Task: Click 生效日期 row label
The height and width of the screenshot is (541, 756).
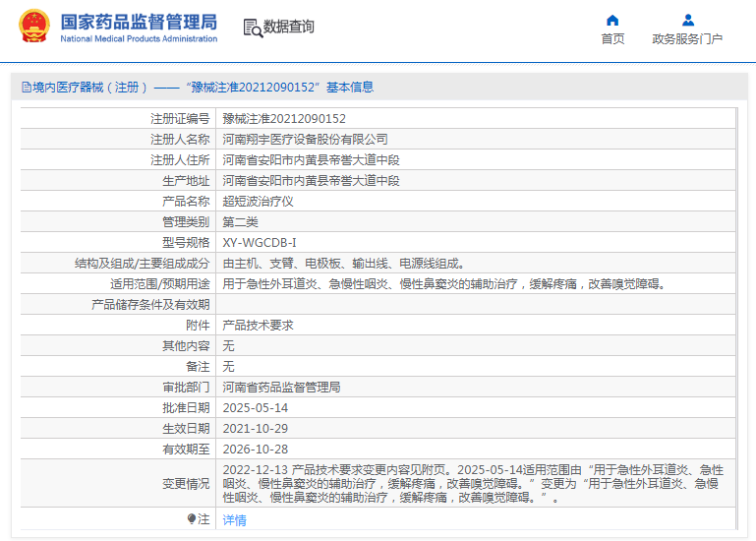Action: click(x=186, y=429)
